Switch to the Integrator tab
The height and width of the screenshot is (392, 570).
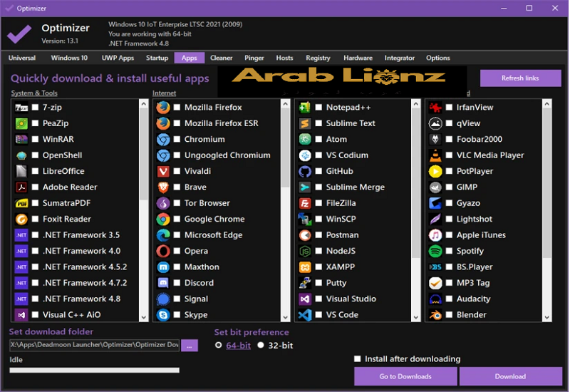(400, 58)
